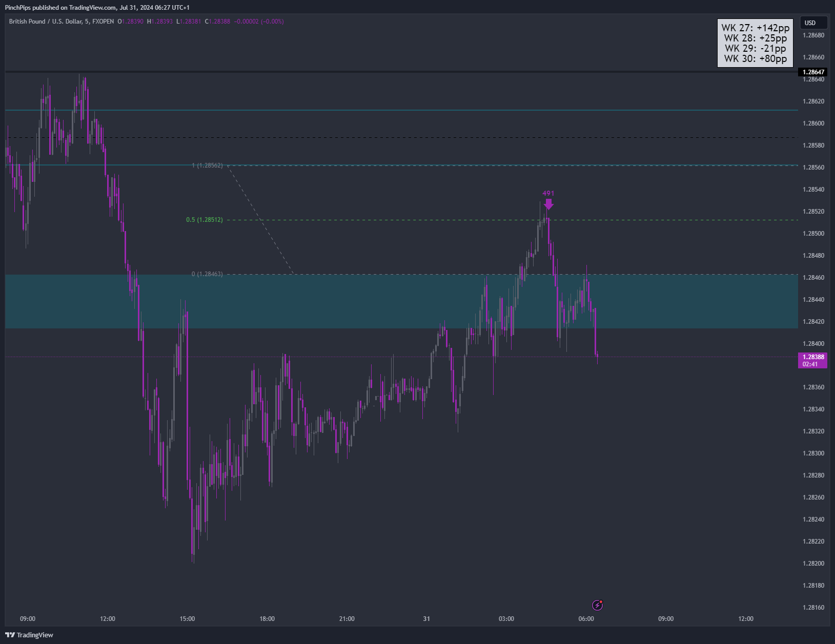Click the 1.28360 price scale label
Screen dimensions: 835x644
[813, 387]
